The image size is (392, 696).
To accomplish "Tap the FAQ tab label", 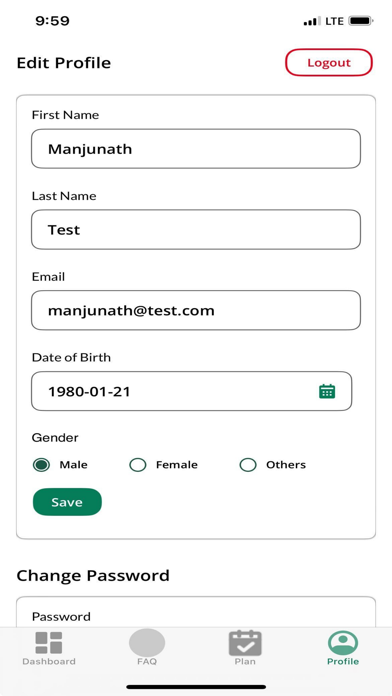I will (147, 661).
